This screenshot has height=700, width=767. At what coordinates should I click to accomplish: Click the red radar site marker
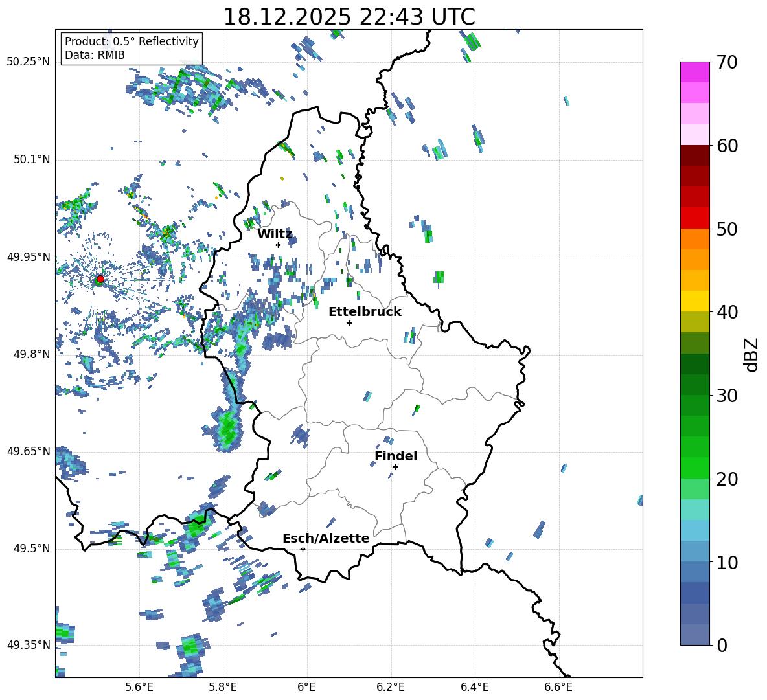(x=100, y=279)
